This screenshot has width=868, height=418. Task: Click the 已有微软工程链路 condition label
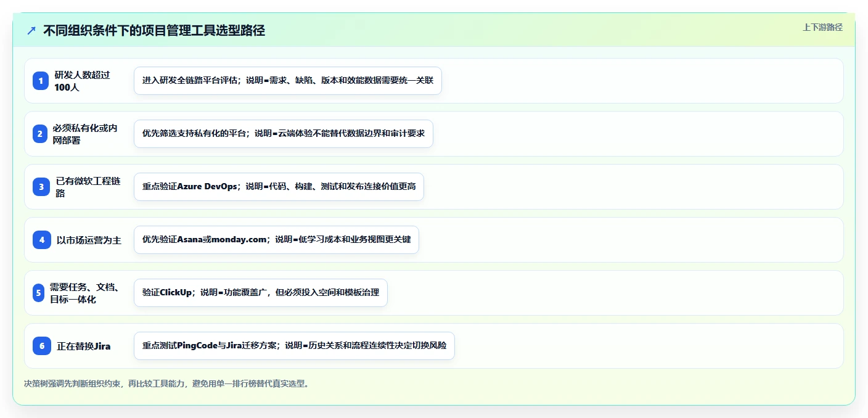point(88,187)
